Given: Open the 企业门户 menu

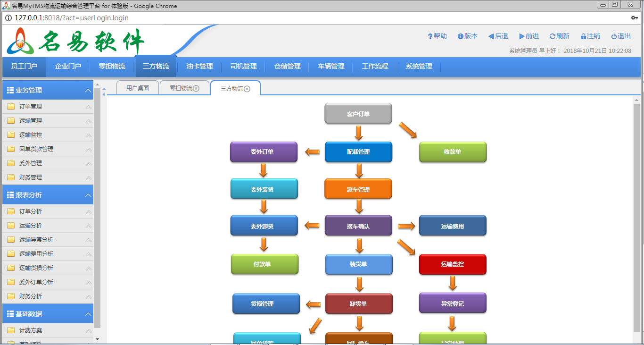Looking at the screenshot, I should tap(68, 67).
